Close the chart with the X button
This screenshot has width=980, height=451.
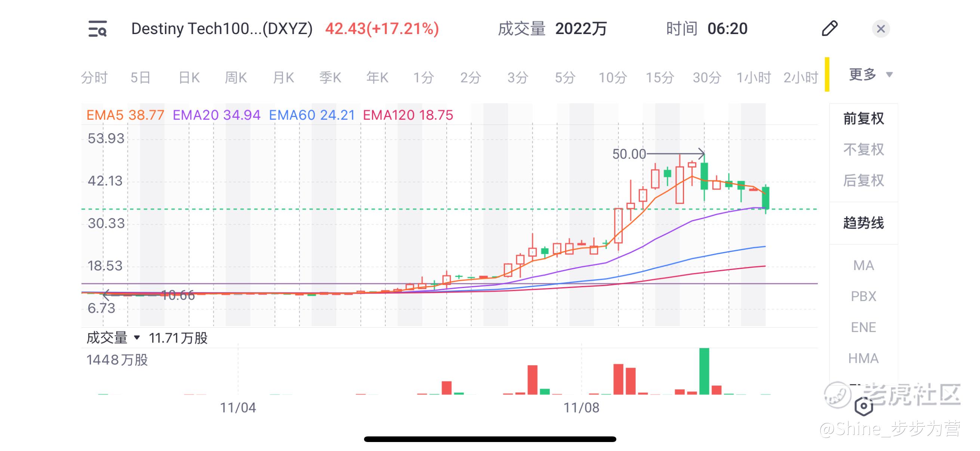tap(880, 29)
